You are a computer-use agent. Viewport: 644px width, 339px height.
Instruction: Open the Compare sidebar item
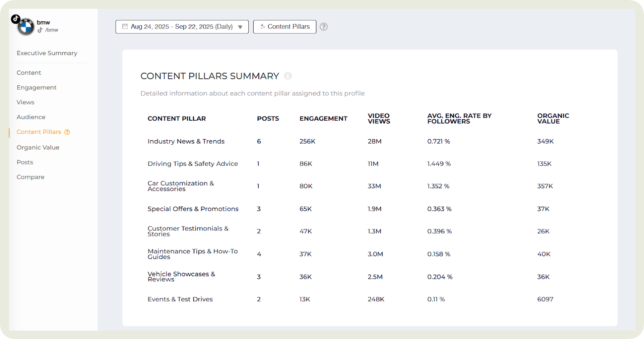[x=30, y=177]
